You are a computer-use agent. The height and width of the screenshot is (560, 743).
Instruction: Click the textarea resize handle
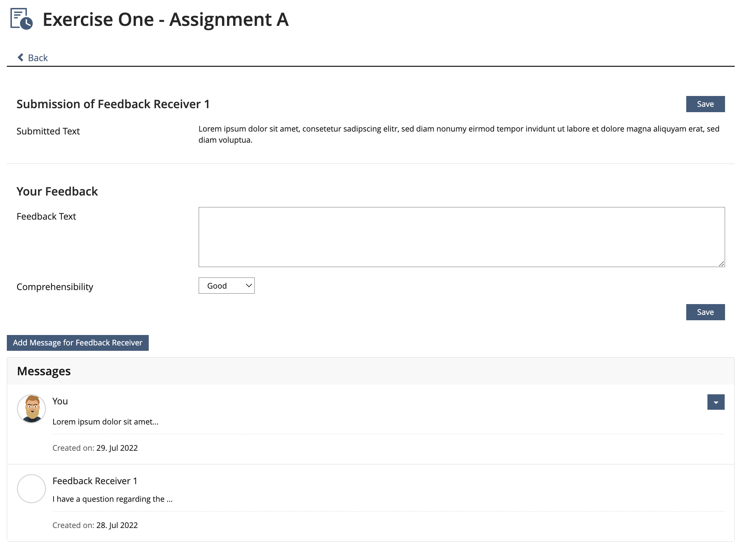[721, 264]
